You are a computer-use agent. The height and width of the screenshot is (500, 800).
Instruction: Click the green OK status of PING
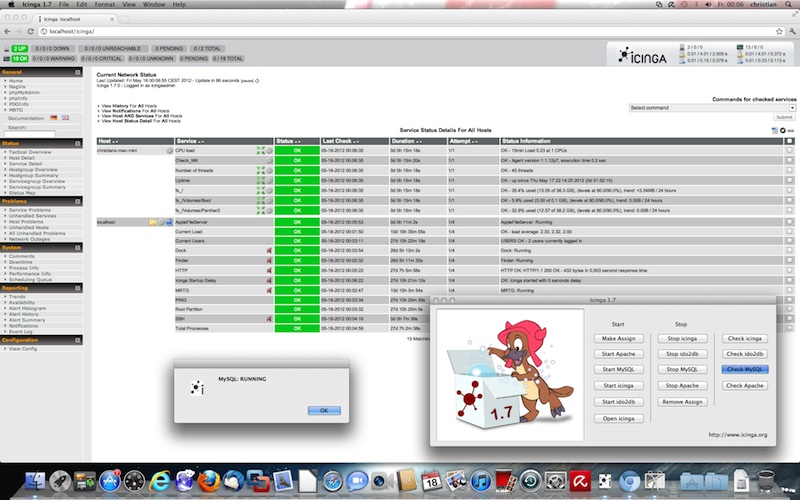(x=297, y=300)
